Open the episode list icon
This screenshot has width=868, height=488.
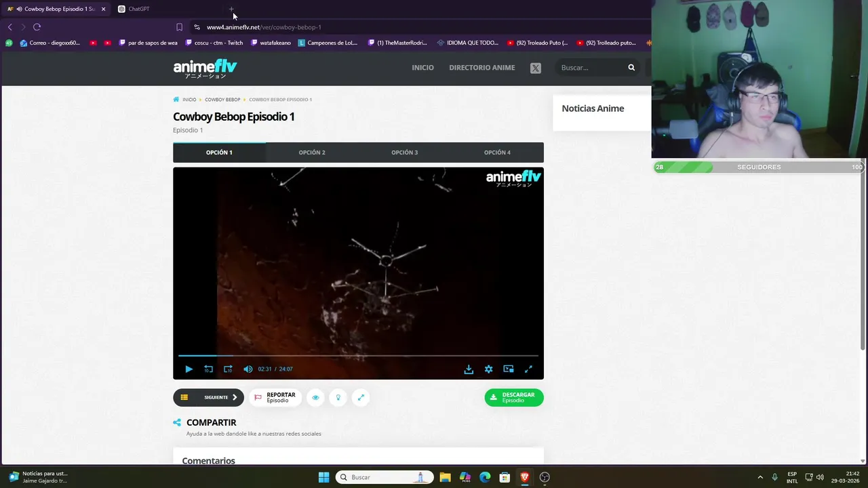pos(184,397)
